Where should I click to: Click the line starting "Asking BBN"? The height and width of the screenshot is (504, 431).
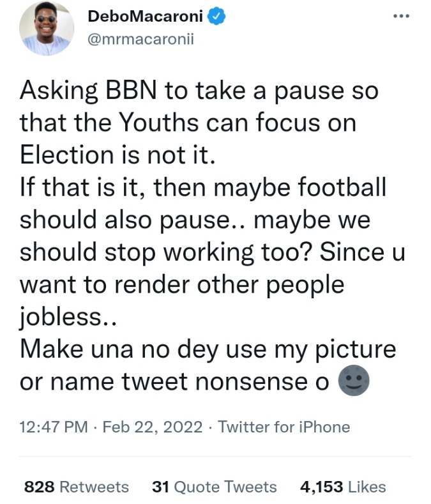point(199,91)
